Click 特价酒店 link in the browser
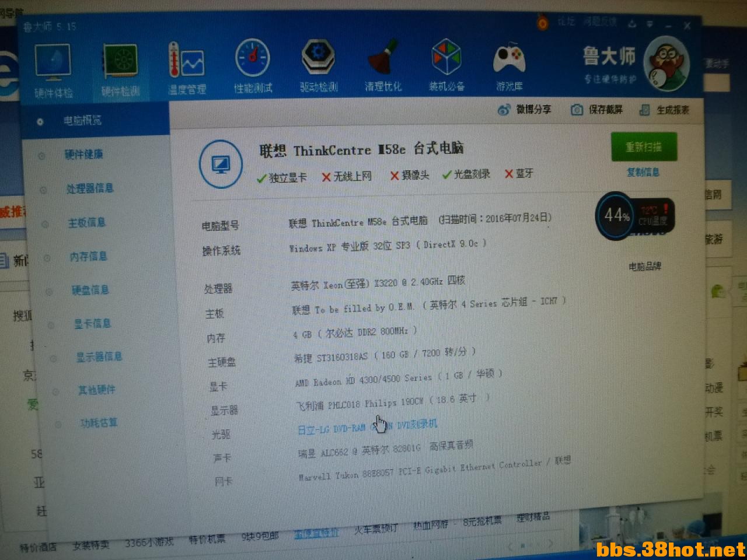 [x=39, y=547]
